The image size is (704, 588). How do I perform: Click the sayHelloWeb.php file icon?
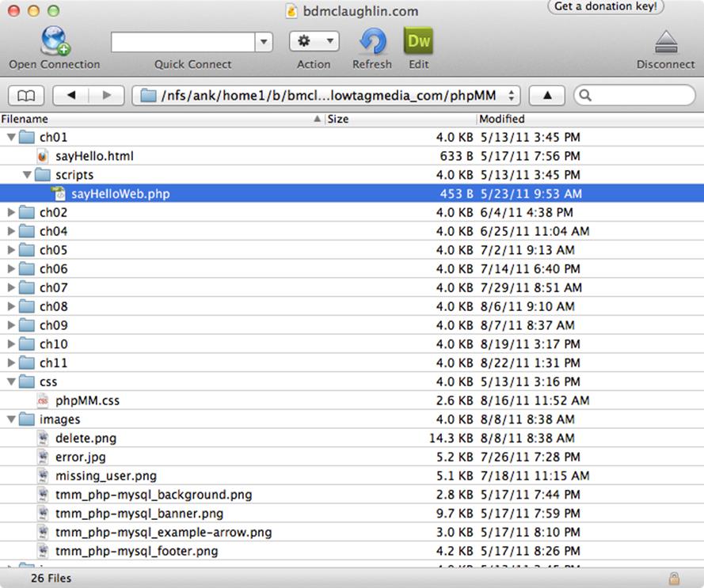pos(59,194)
